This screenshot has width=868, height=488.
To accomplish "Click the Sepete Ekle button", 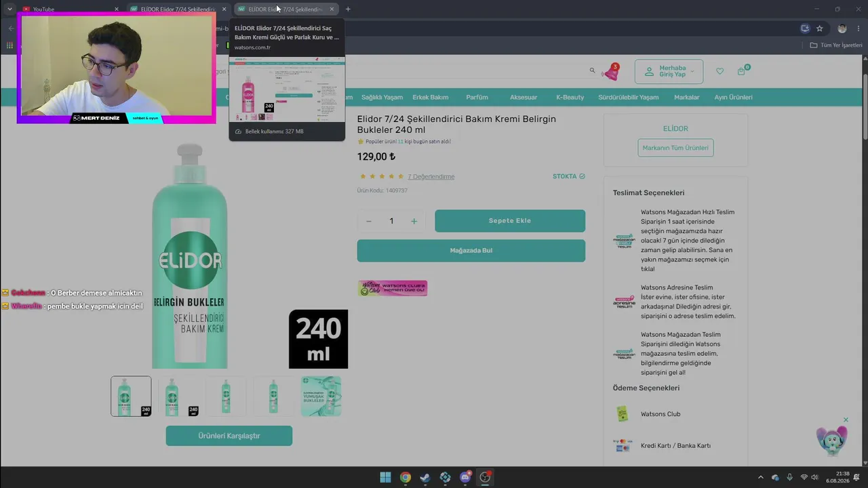I will tap(510, 221).
